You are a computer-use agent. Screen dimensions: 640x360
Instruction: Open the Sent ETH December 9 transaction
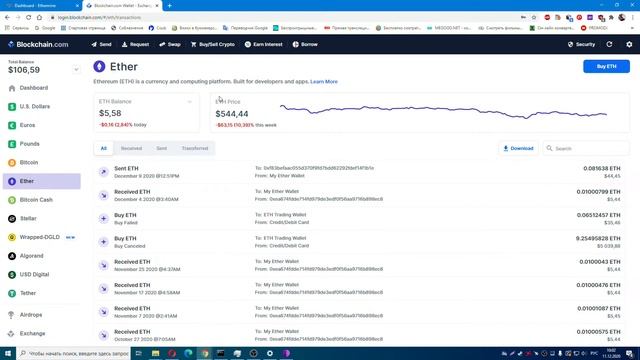pos(361,172)
